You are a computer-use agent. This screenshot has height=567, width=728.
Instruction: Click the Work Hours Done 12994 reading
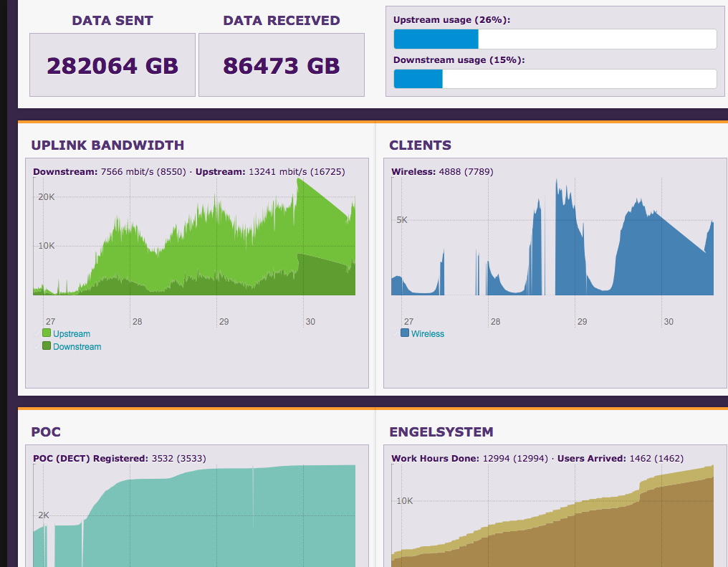(469, 458)
